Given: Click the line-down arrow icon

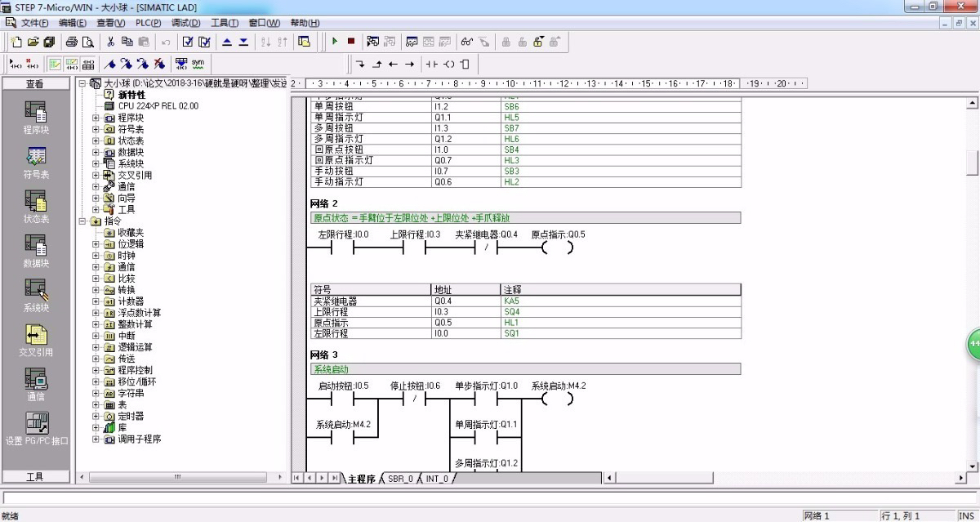Looking at the screenshot, I should click(x=360, y=64).
